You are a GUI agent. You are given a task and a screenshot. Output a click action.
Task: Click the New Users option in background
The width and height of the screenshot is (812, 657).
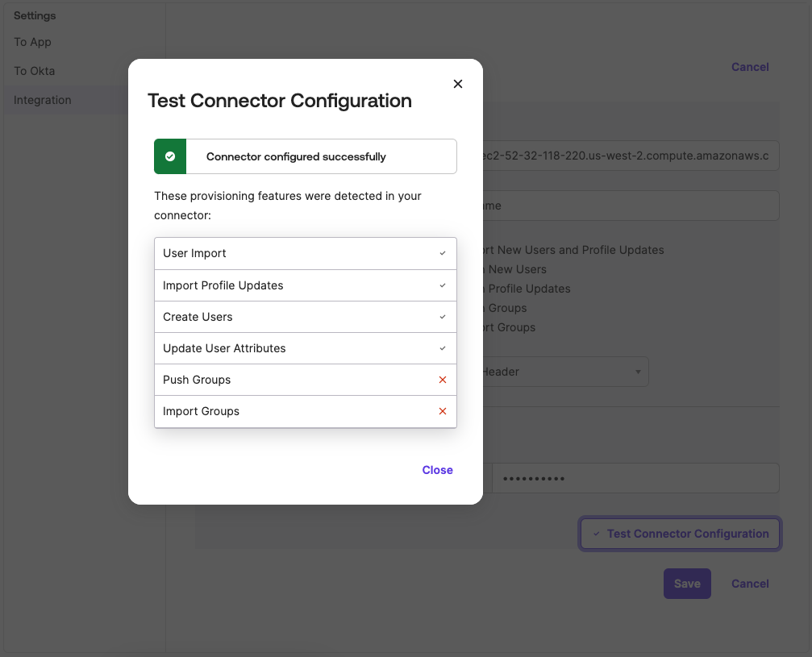tap(514, 269)
